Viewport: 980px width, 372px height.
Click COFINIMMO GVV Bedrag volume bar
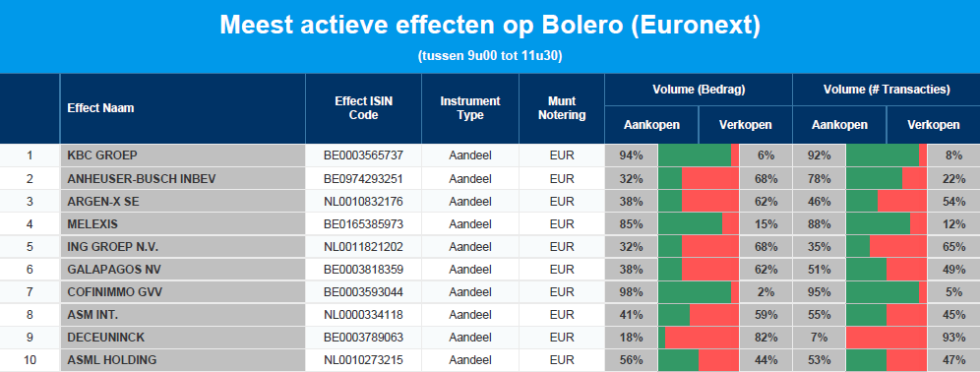pyautogui.click(x=699, y=292)
